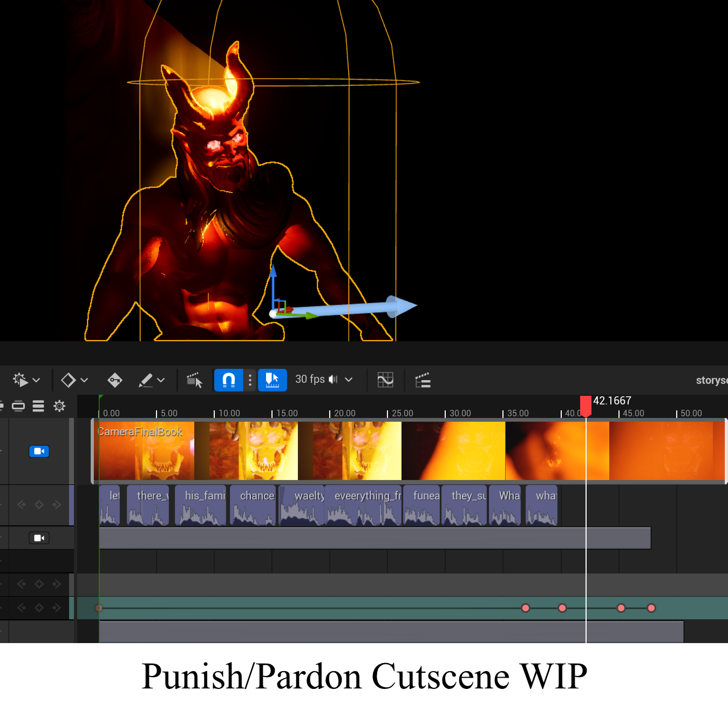
Task: Click the red playhead handle at 42.1667
Action: point(586,405)
